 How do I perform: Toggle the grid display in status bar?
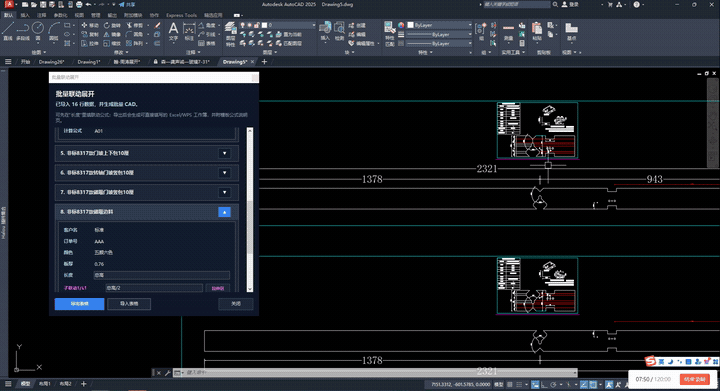[x=510, y=385]
